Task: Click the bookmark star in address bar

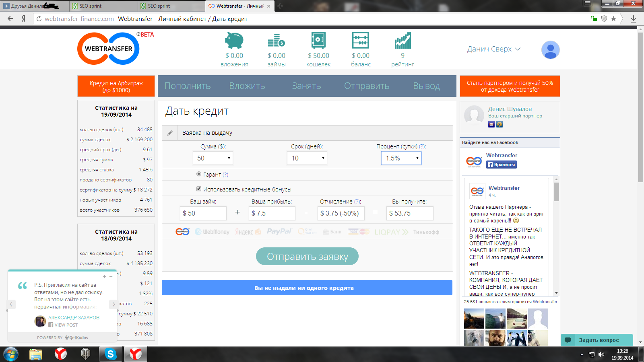Action: [x=613, y=19]
